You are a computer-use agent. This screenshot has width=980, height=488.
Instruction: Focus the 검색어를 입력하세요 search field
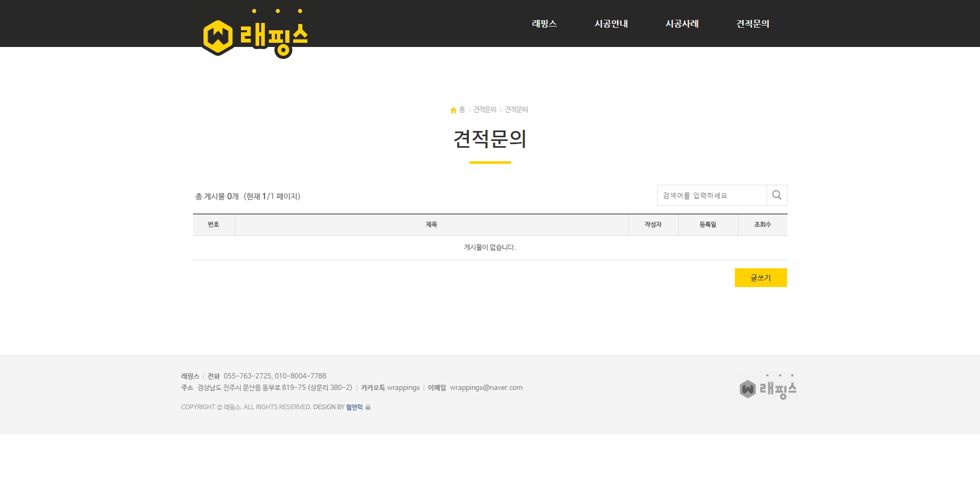(x=711, y=195)
